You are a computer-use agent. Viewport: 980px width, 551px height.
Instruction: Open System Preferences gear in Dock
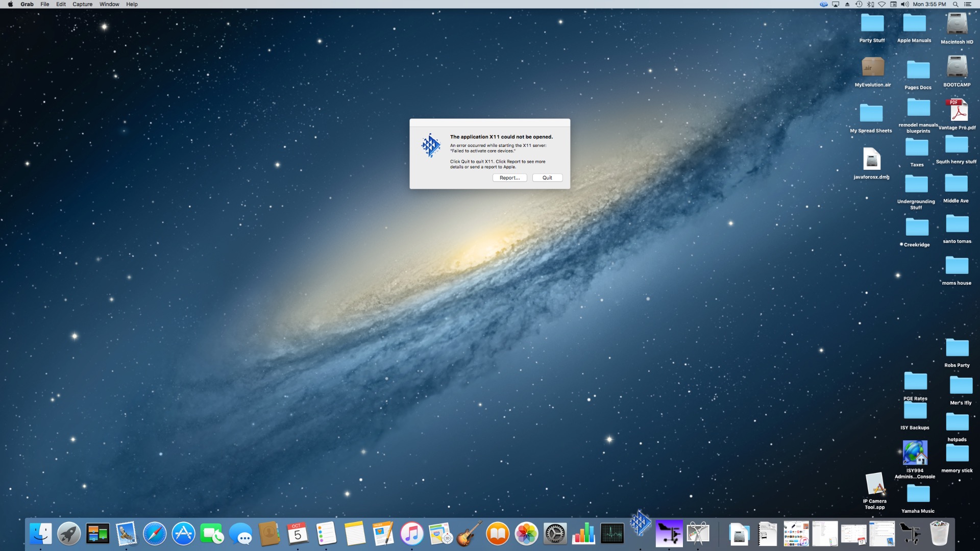(x=555, y=534)
